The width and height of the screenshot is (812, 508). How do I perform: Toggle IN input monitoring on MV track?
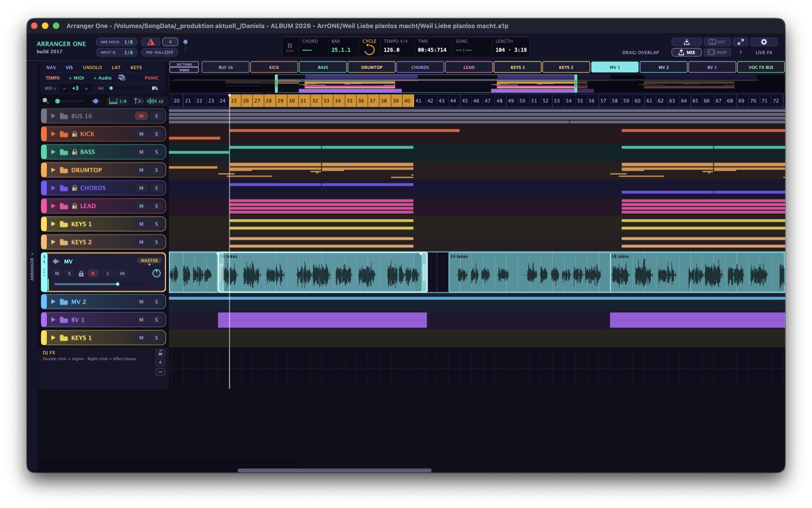click(122, 273)
